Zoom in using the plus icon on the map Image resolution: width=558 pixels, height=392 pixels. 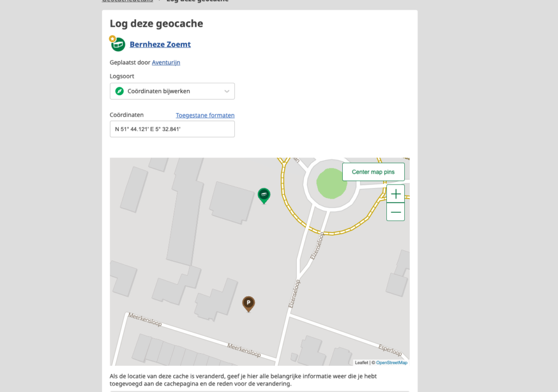click(395, 193)
